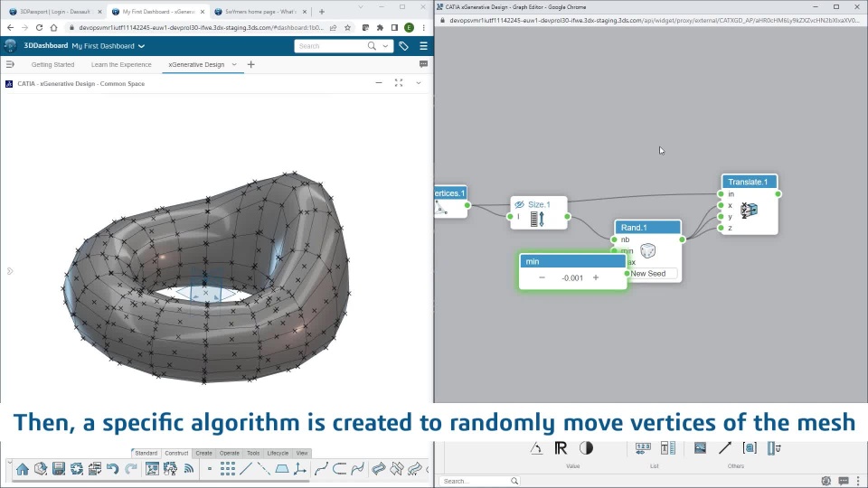Select the Rand.1 node header
This screenshot has height=488, width=868.
tap(647, 228)
